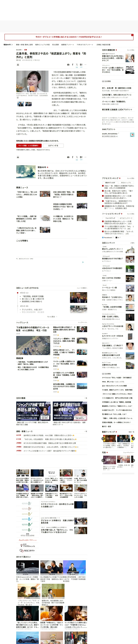Screen dimensions: 138x644
Task: Click the red arrow beside ソーシャルランキング
Action: 121,214
